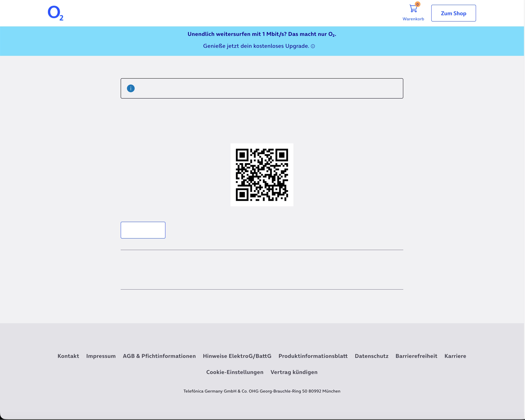Viewport: 525px width, 420px height.
Task: Click the cart item count badge
Action: click(417, 4)
